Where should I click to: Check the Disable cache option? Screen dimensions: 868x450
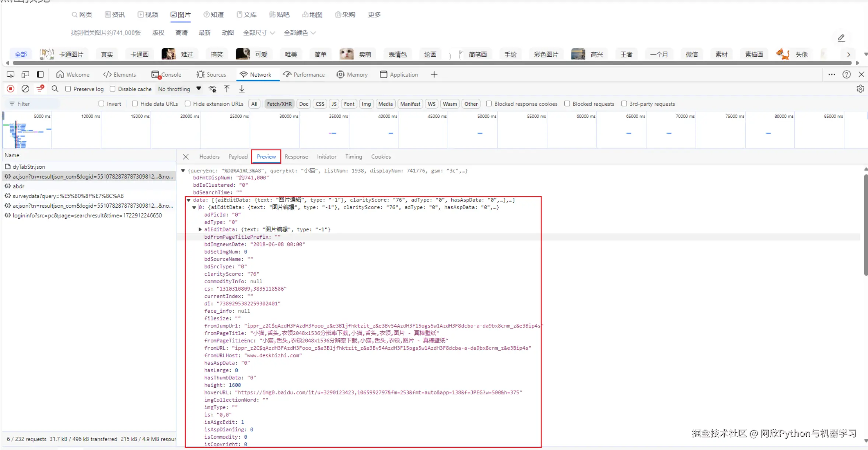[113, 89]
